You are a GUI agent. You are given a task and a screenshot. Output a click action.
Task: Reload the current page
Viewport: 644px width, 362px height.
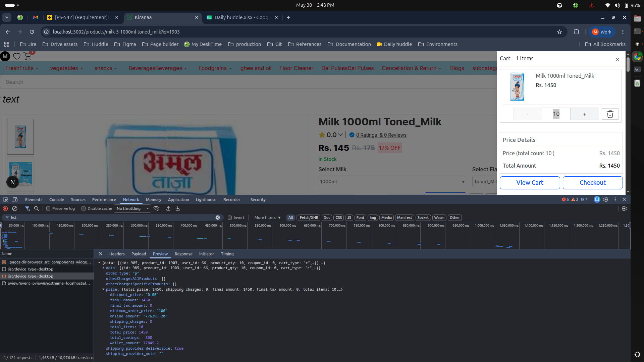(x=32, y=32)
